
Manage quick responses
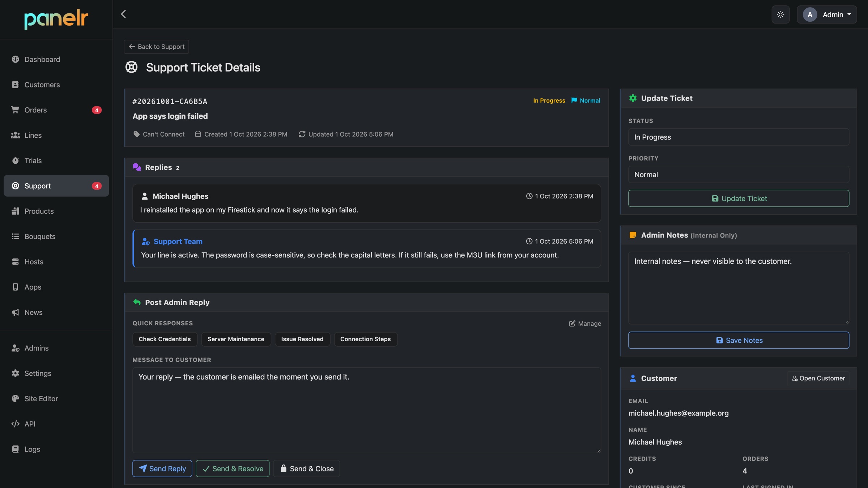[x=585, y=324]
